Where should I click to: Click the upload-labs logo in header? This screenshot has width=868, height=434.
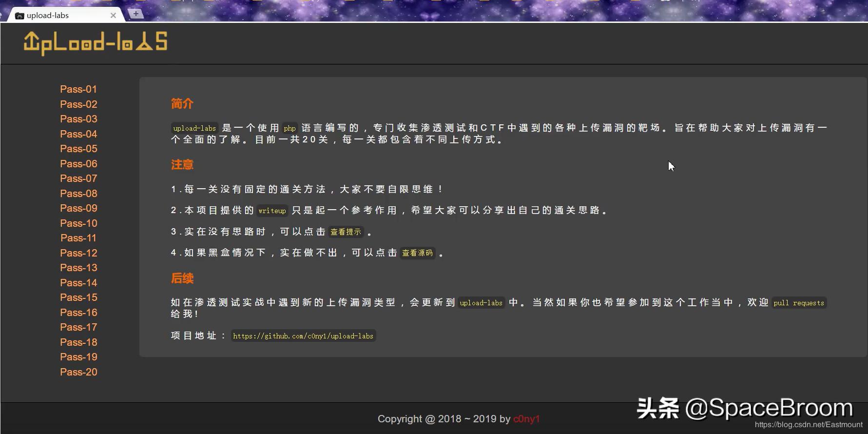coord(96,42)
